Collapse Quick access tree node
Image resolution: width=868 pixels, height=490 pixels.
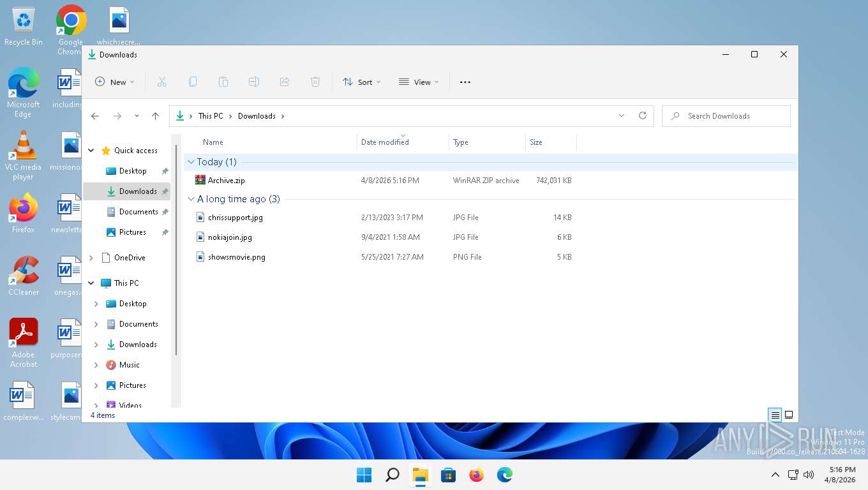[x=91, y=151]
